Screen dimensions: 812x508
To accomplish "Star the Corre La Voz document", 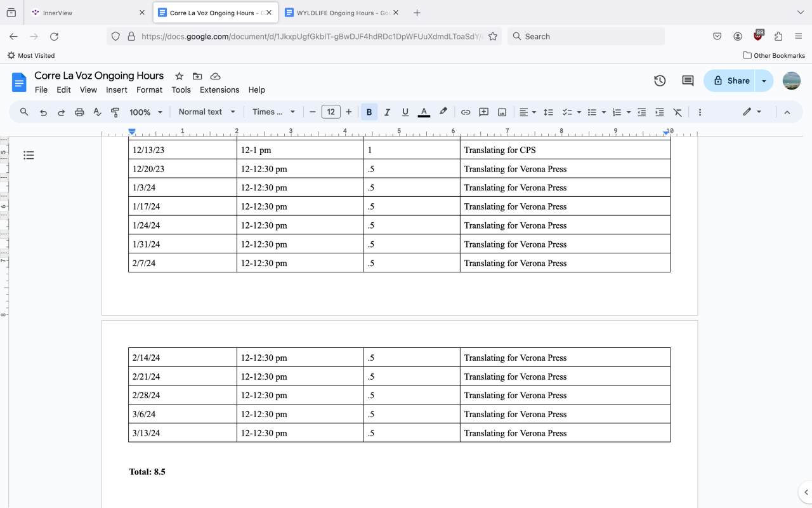I will [179, 76].
